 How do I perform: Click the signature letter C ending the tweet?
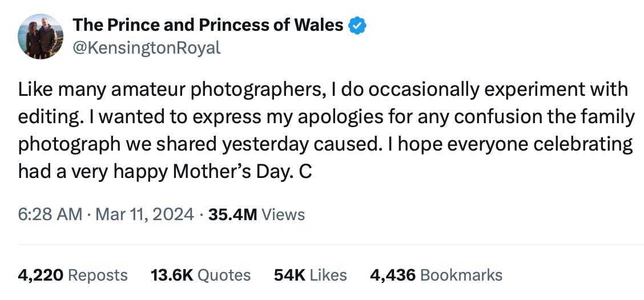pos(305,171)
